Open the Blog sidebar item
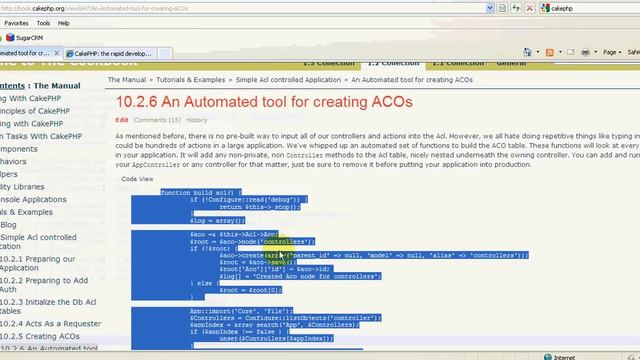Viewport: 640px width, 360px height. [x=8, y=225]
